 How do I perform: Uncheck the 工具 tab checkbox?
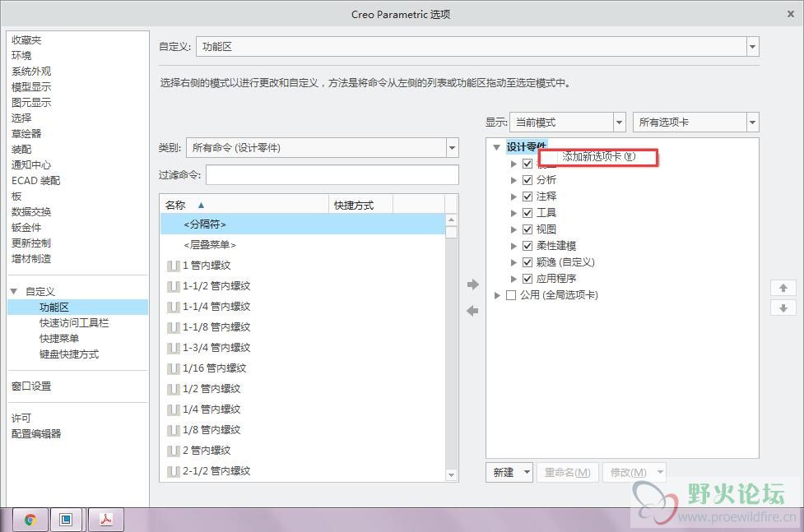click(x=527, y=213)
